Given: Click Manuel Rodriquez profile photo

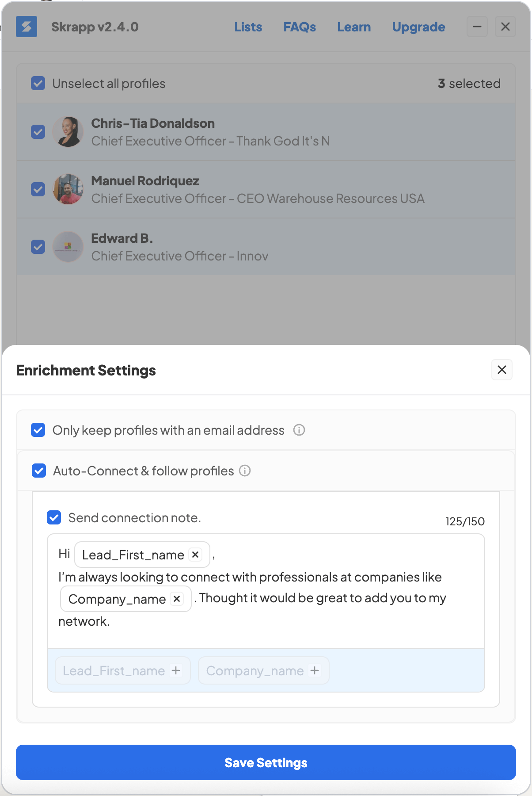Looking at the screenshot, I should pyautogui.click(x=68, y=189).
